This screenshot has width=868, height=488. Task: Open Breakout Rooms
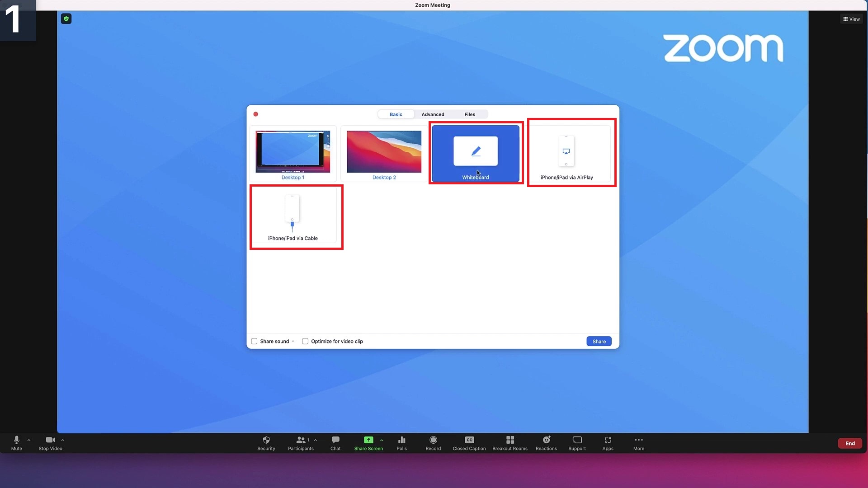click(x=510, y=443)
